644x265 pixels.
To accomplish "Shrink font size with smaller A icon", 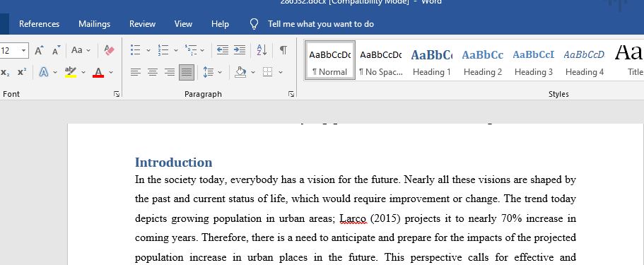I will point(56,51).
